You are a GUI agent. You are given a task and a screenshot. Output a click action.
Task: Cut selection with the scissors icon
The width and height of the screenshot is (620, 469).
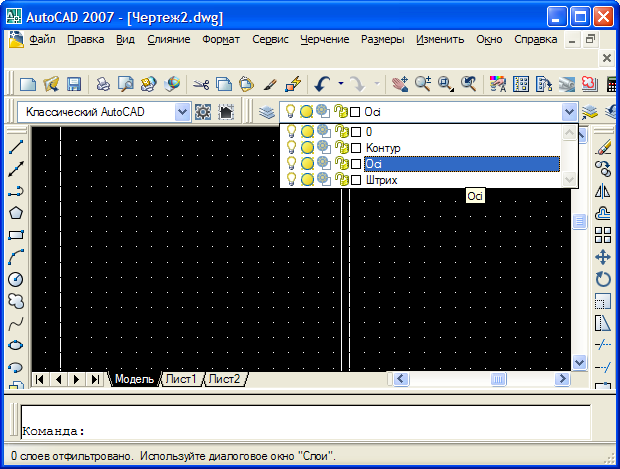(201, 84)
